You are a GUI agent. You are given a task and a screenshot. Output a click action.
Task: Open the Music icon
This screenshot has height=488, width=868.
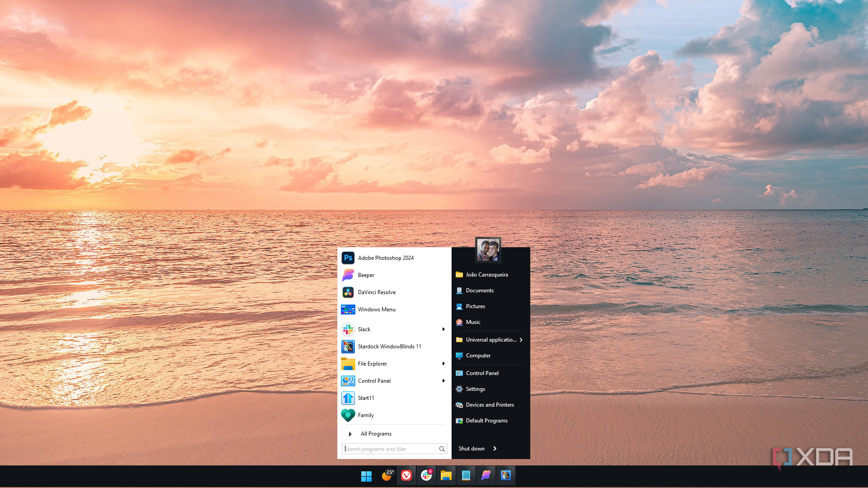(x=459, y=322)
